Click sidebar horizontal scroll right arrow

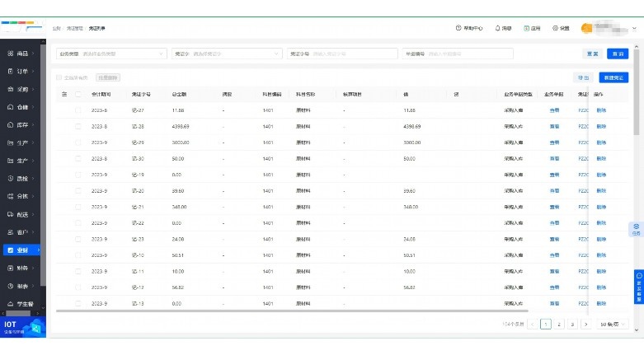coord(39,313)
